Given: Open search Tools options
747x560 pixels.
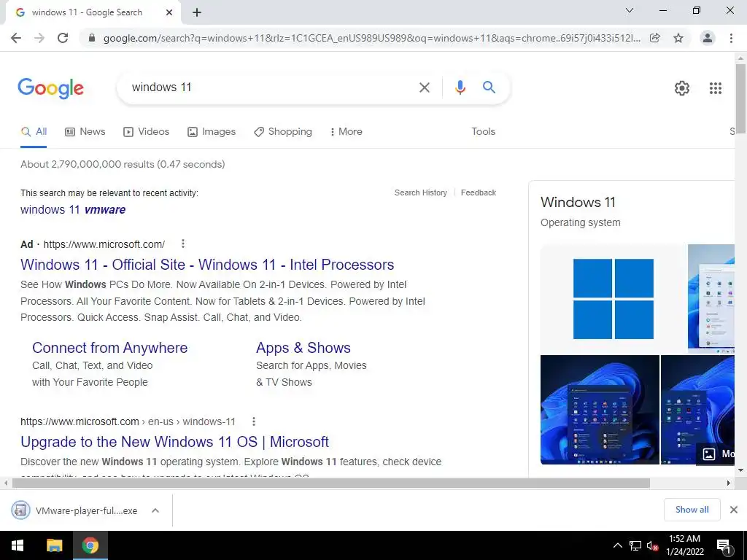Looking at the screenshot, I should click(x=483, y=132).
